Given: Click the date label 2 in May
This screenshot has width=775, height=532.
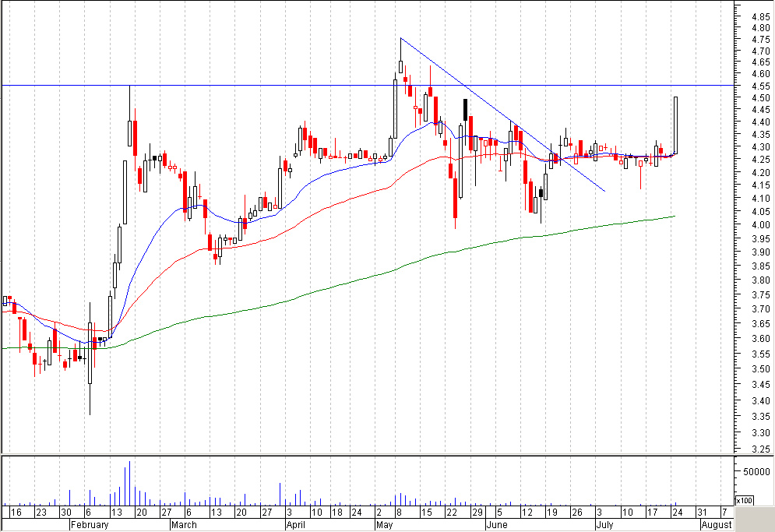Looking at the screenshot, I should click(379, 513).
